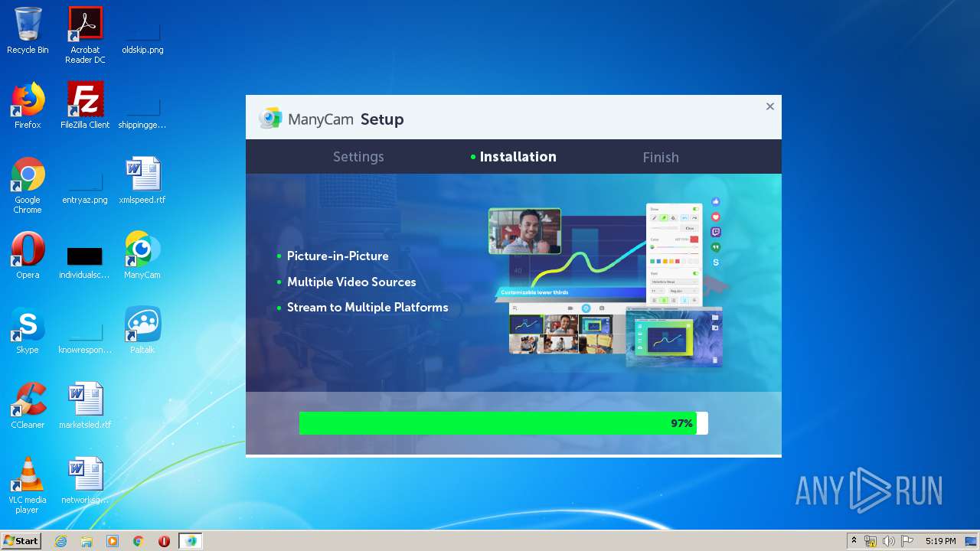This screenshot has width=980, height=551.
Task: Select the shippingge... file on the desktop
Action: tap(142, 112)
